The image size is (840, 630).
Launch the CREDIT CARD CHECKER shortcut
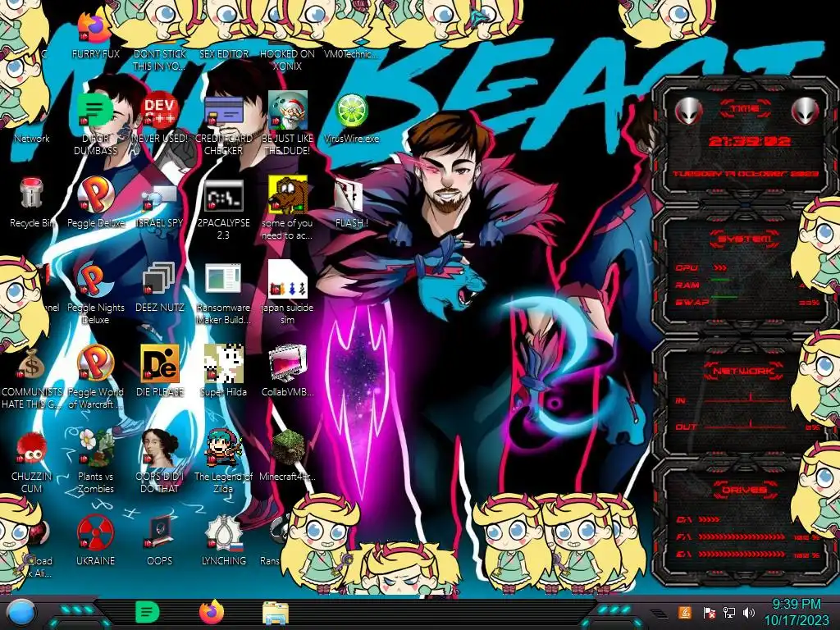point(223,112)
